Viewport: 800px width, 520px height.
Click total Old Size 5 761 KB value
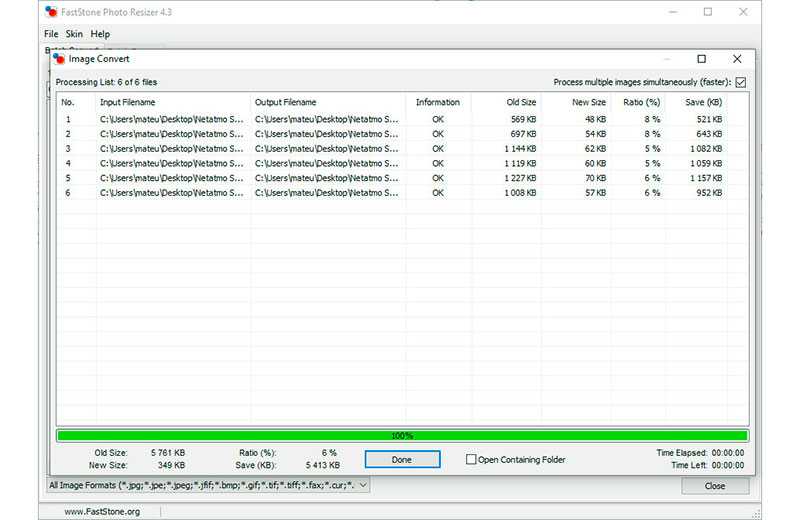pyautogui.click(x=168, y=453)
